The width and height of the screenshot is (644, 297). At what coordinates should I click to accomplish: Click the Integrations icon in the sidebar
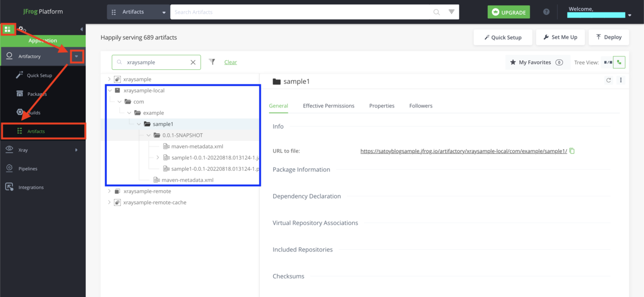(9, 187)
